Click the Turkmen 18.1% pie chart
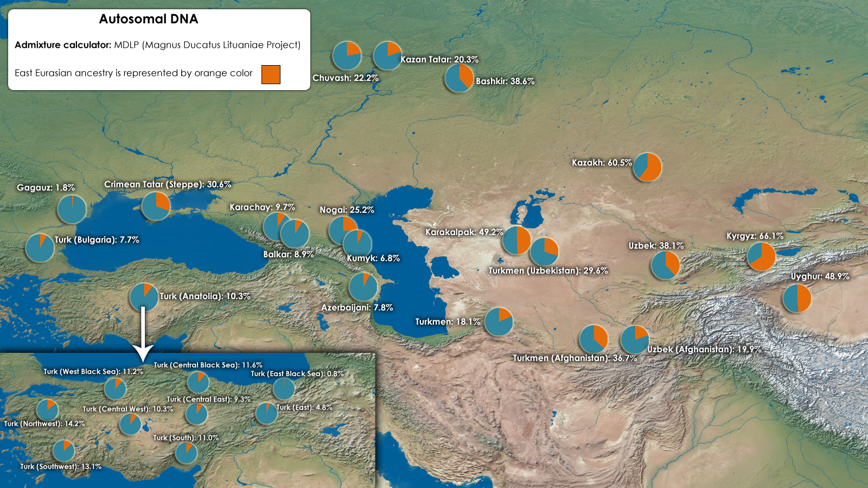This screenshot has width=868, height=488. coord(499,321)
